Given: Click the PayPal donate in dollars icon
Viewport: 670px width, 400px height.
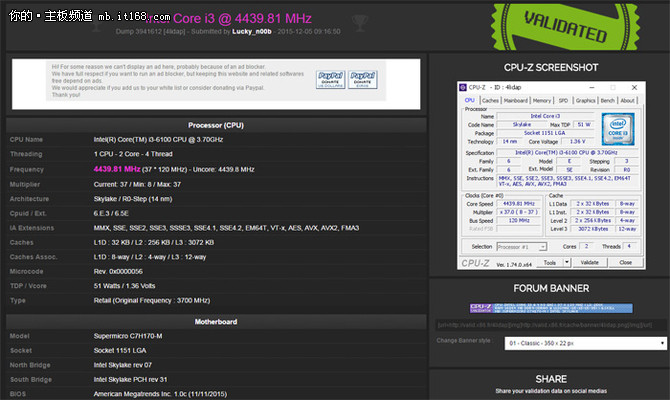Looking at the screenshot, I should (331, 77).
